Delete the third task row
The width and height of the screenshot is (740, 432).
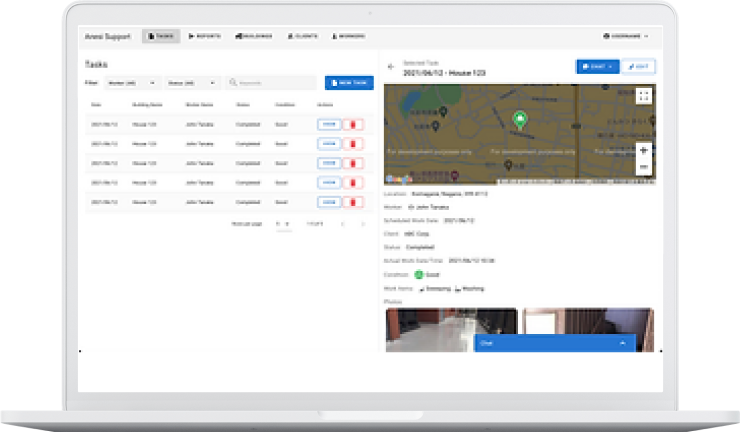pyautogui.click(x=353, y=164)
